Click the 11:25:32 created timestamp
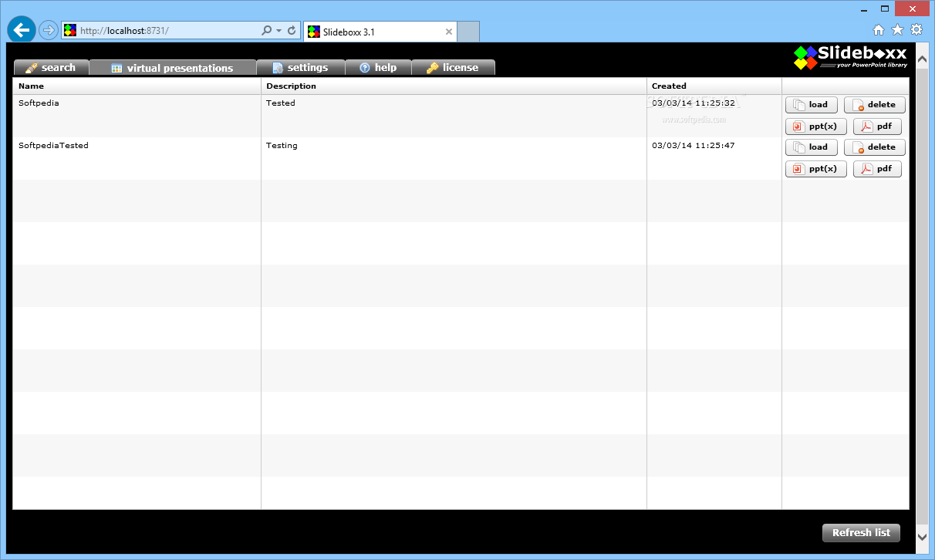935x560 pixels. (x=694, y=103)
